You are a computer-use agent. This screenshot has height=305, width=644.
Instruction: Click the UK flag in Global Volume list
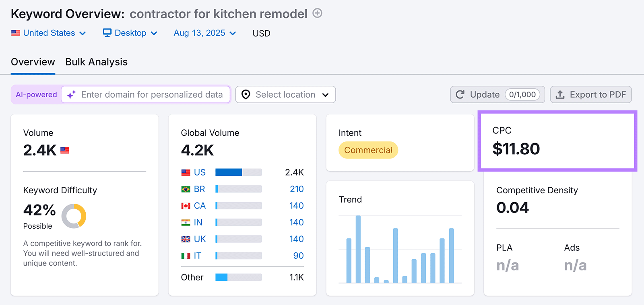tap(186, 239)
